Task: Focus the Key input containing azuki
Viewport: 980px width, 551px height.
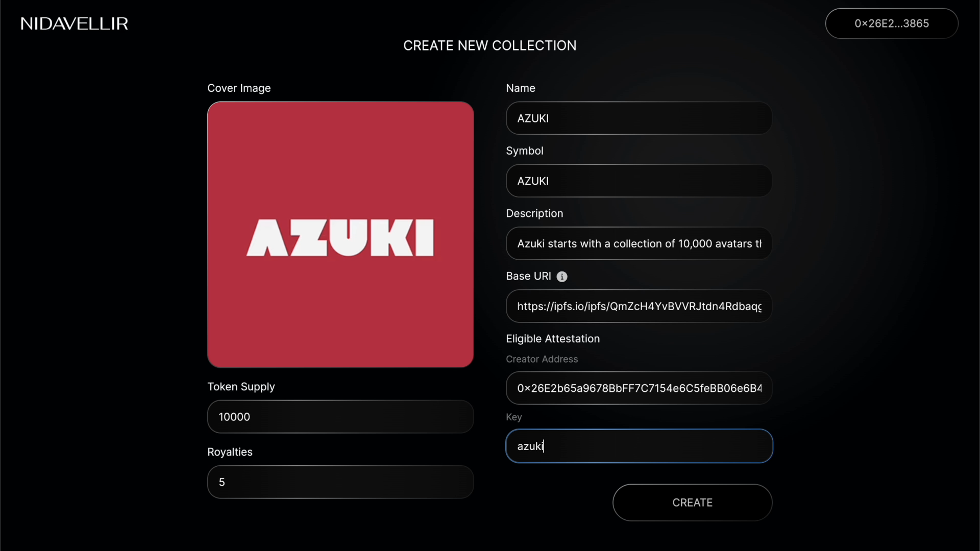Action: pyautogui.click(x=639, y=446)
